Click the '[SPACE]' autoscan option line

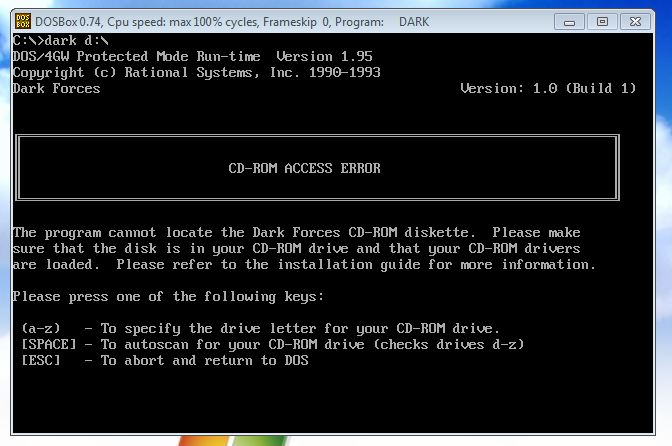coord(273,344)
